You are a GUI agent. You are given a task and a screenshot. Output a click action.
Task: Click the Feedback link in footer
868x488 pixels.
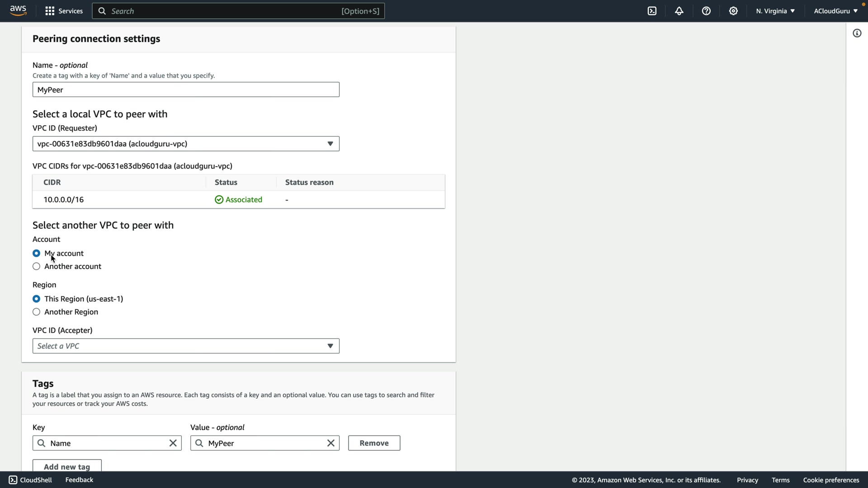79,480
